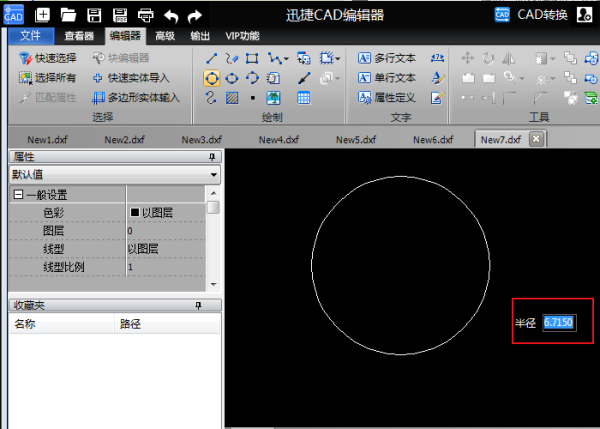Viewport: 600px width, 429px height.
Task: Click the print icon in title bar
Action: (x=146, y=14)
